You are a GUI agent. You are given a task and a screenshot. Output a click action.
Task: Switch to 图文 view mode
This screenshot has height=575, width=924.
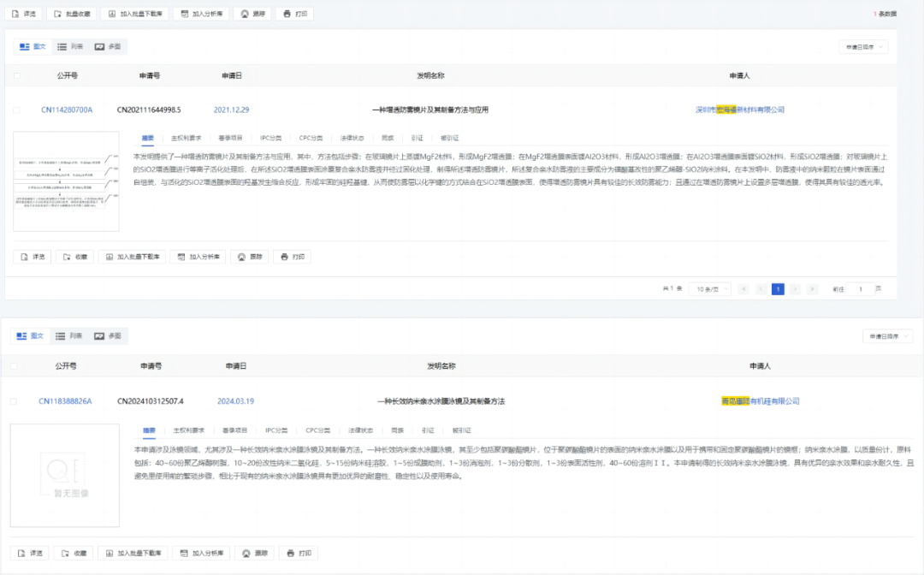coord(33,46)
